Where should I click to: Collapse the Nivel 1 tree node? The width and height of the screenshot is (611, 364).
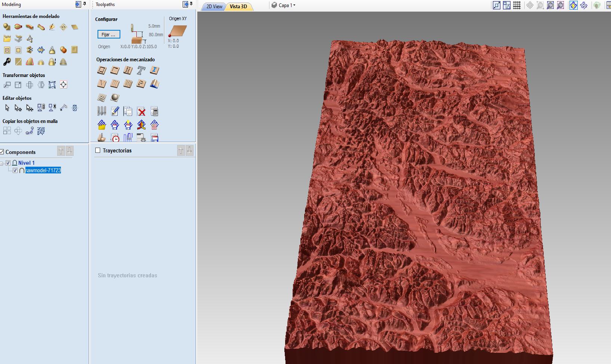2,163
